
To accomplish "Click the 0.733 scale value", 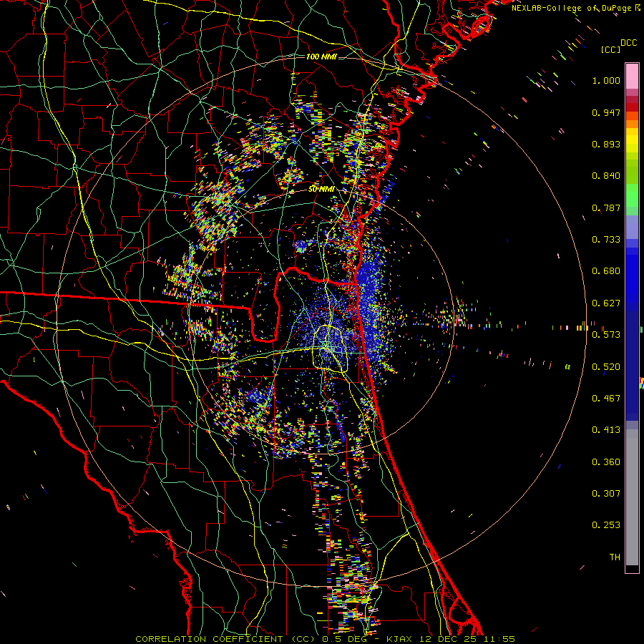I will (606, 240).
